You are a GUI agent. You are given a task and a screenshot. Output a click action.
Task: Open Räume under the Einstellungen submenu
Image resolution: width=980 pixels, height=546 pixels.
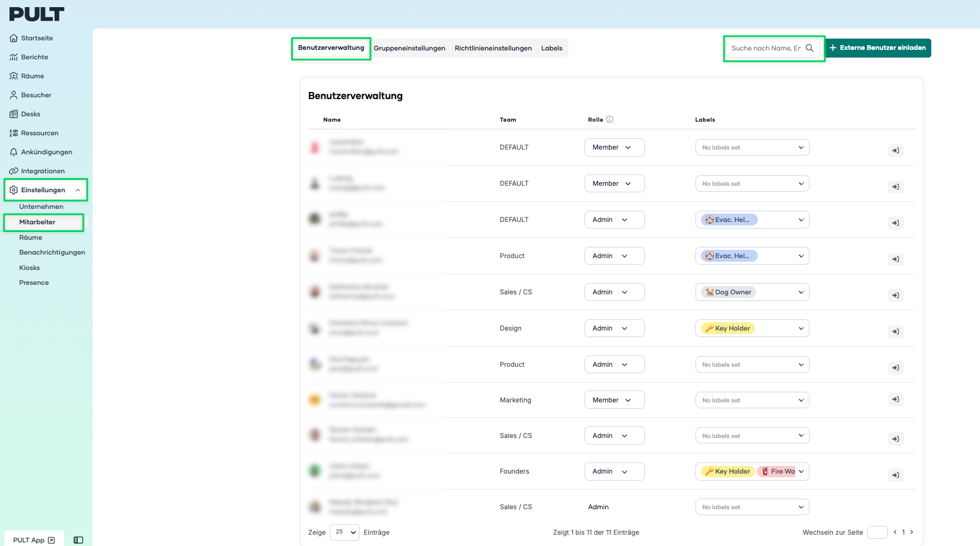30,237
